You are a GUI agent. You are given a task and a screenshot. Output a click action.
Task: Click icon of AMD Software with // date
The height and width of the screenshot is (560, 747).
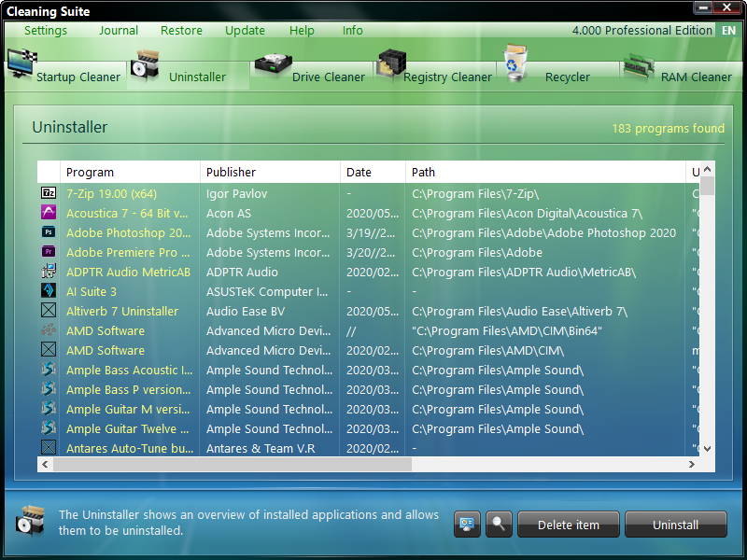[x=49, y=330]
